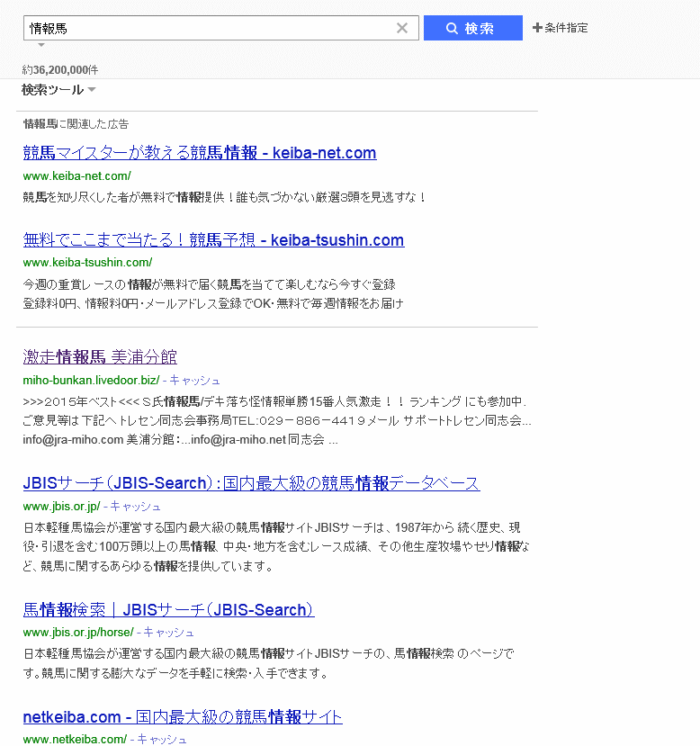This screenshot has height=746, width=700.
Task: Open JBISサーチ 国内最大級の競馬情報データベース result
Action: point(252,483)
